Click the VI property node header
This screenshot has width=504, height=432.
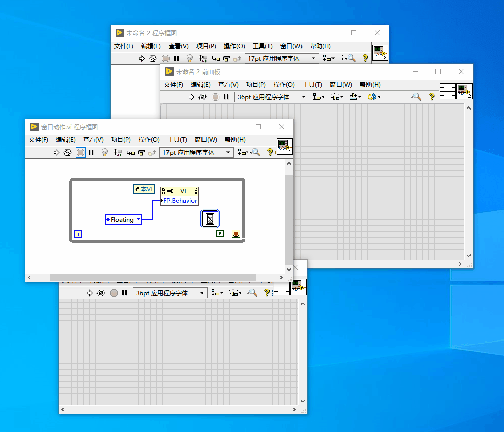[180, 191]
